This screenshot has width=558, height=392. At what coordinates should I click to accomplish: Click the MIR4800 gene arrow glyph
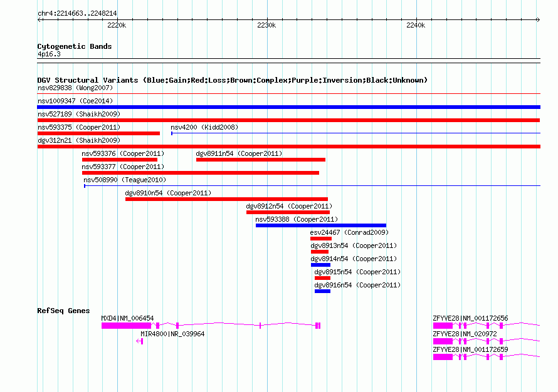139,341
